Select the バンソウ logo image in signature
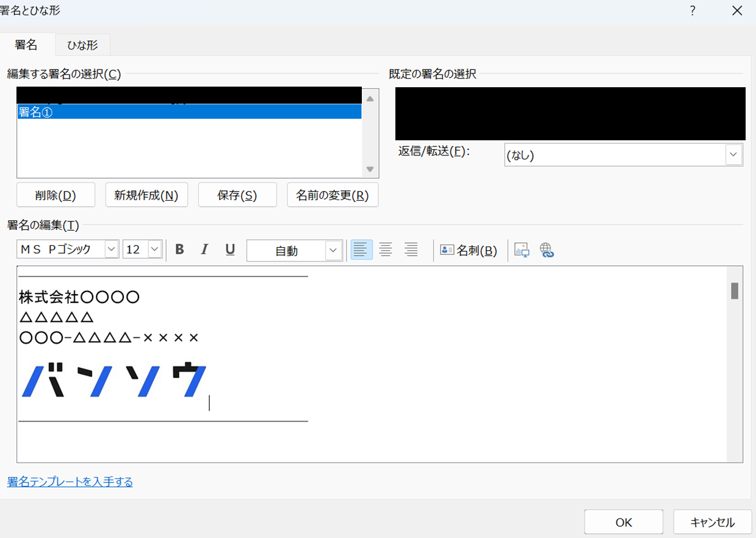This screenshot has width=756, height=538. 114,380
